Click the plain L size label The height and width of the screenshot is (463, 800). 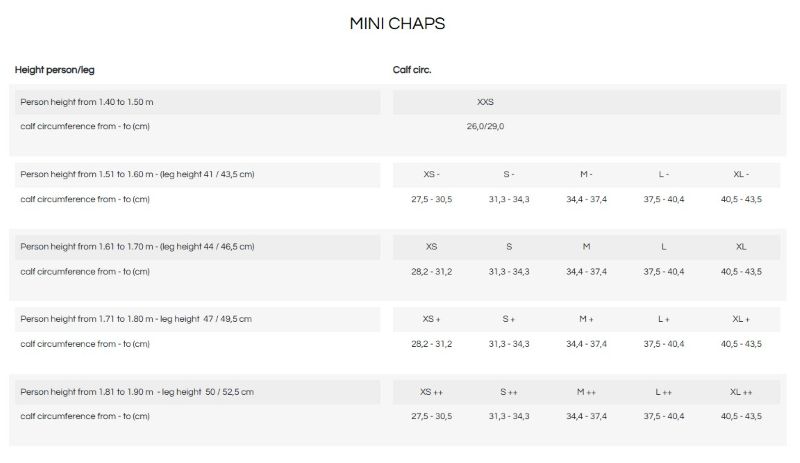tap(664, 246)
